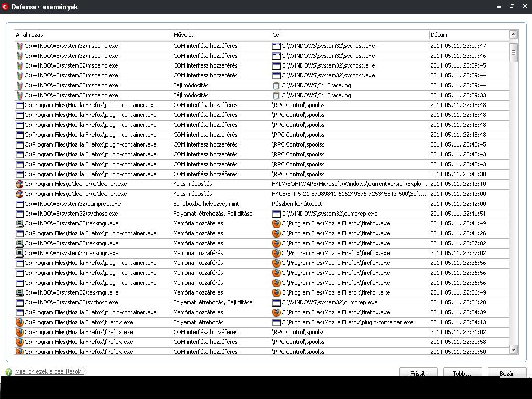Click the Comodo logo in the title bar
Image resolution: width=532 pixels, height=399 pixels.
pyautogui.click(x=5, y=6)
